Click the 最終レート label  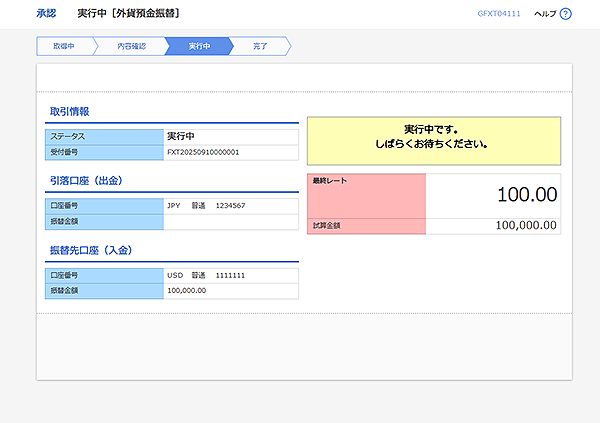point(330,181)
